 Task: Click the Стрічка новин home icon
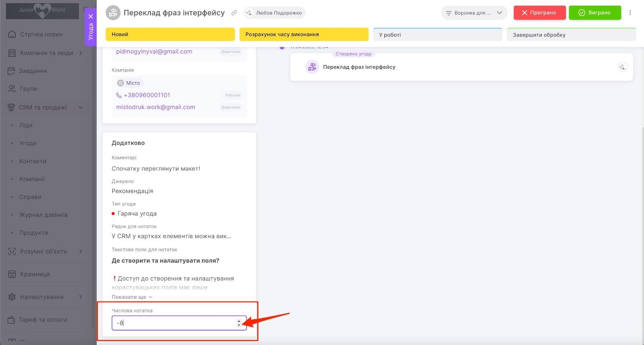[12, 35]
